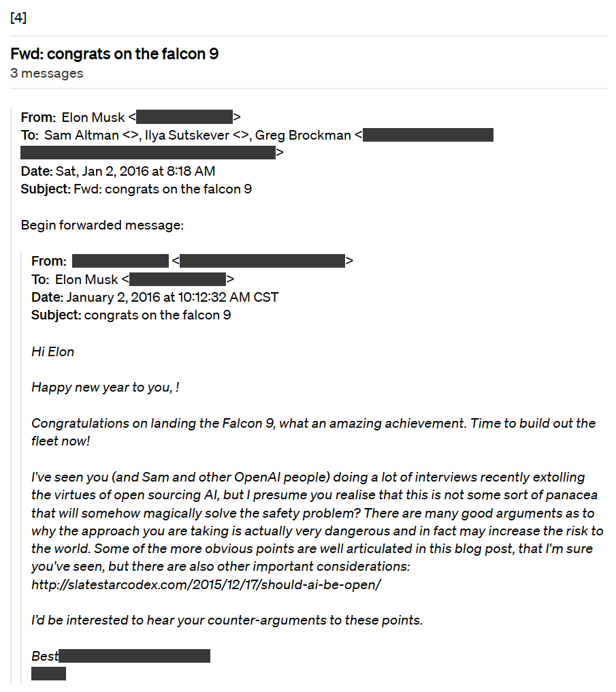Click "Elon Musk" in the forwarded To line
Screen dimensions: 616x692
pyautogui.click(x=86, y=279)
